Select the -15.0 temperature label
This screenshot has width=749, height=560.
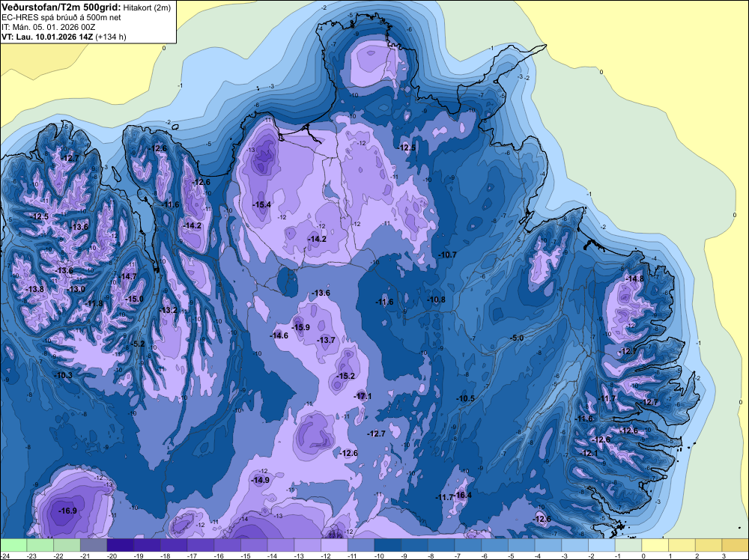click(x=134, y=299)
